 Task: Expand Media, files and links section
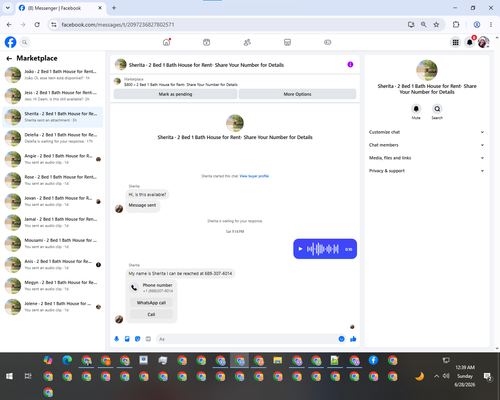pyautogui.click(x=427, y=158)
